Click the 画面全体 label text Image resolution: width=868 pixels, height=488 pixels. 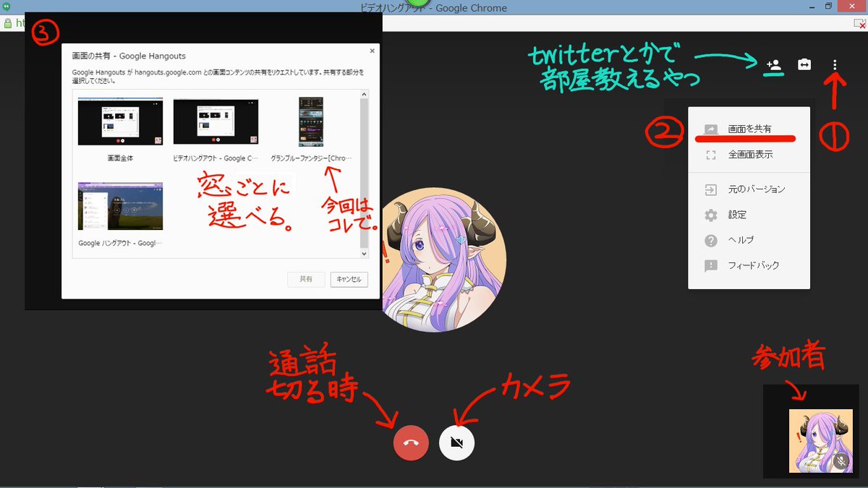click(120, 157)
